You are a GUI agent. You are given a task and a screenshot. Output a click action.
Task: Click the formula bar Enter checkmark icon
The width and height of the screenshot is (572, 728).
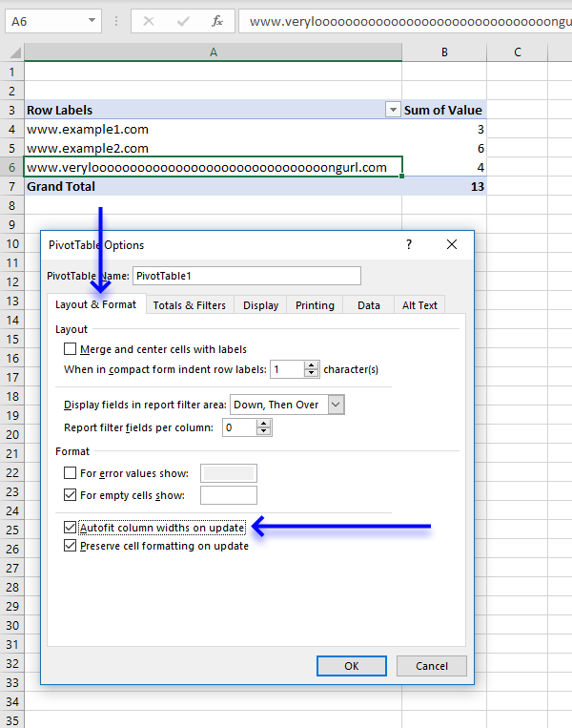coord(183,21)
